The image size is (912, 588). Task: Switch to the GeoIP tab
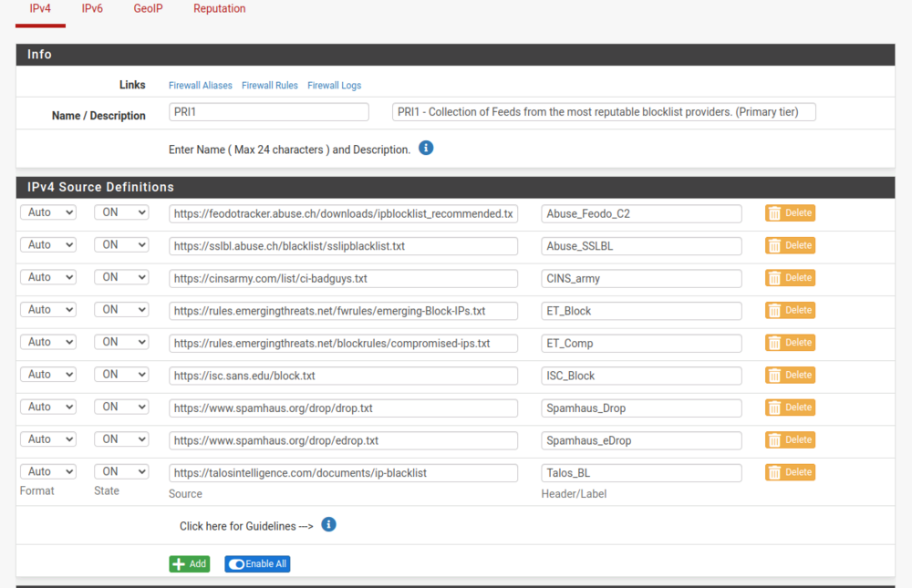point(148,9)
